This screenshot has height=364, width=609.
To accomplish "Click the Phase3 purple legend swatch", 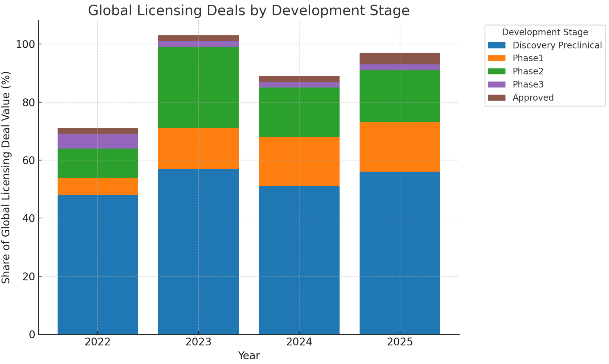I will pos(496,84).
